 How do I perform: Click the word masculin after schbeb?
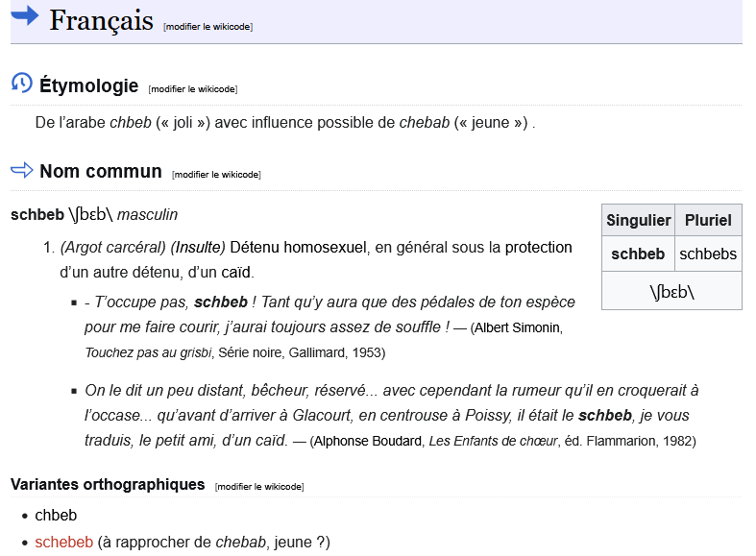[x=148, y=214]
